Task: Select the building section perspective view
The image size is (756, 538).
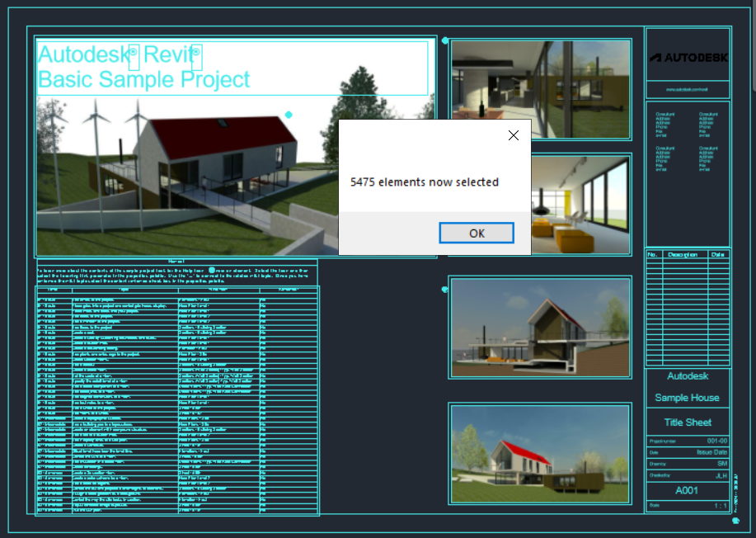Action: click(x=540, y=328)
